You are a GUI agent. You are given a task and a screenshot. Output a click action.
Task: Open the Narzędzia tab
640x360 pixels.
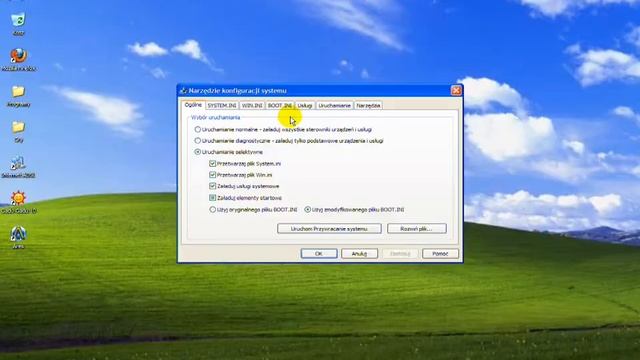(368, 105)
